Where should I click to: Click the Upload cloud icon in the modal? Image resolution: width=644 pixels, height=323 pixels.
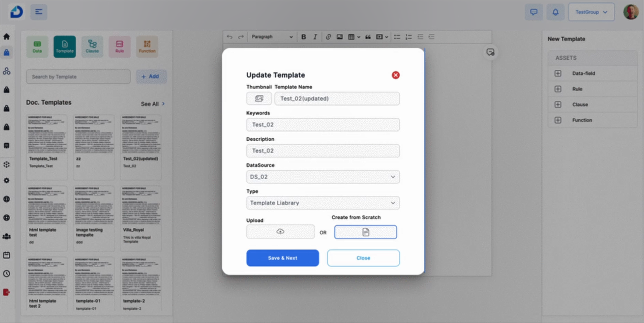click(x=280, y=231)
